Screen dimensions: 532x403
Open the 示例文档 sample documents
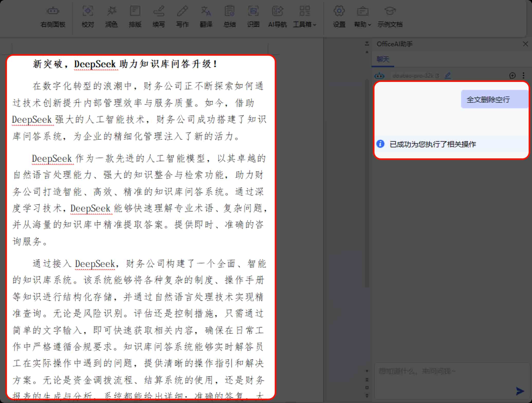pyautogui.click(x=390, y=16)
